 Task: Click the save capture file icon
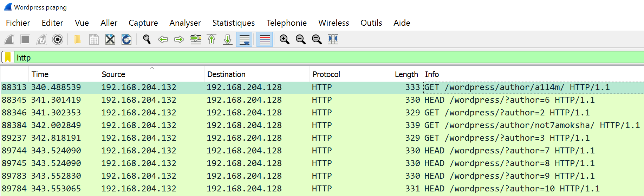94,39
